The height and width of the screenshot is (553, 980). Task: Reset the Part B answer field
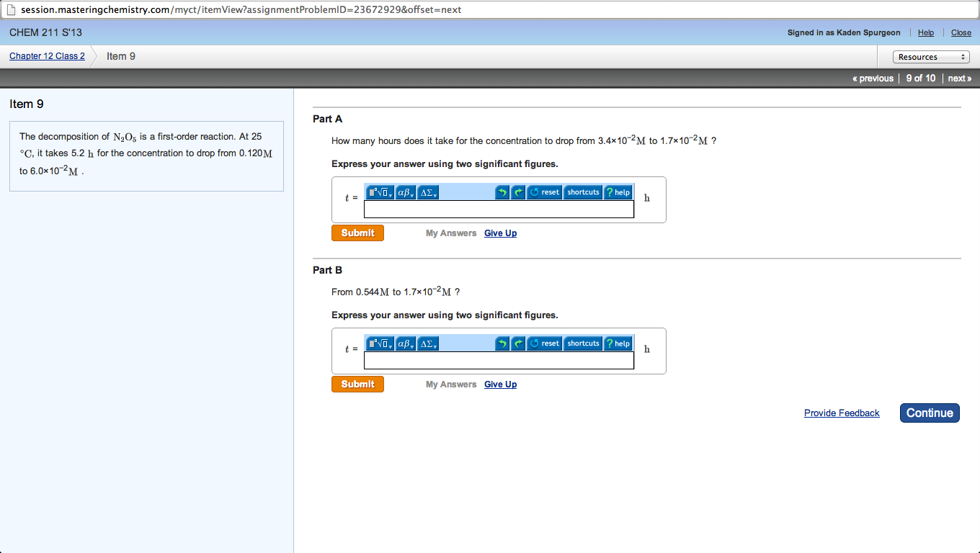544,343
